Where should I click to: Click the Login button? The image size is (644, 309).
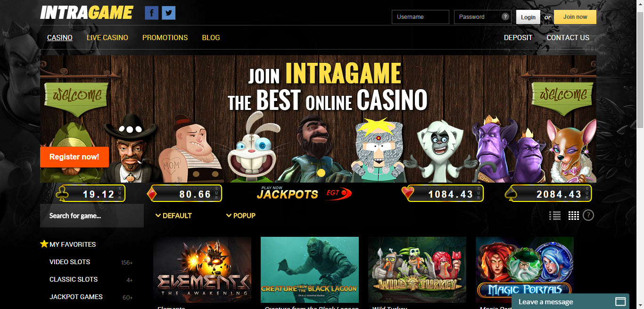(528, 17)
